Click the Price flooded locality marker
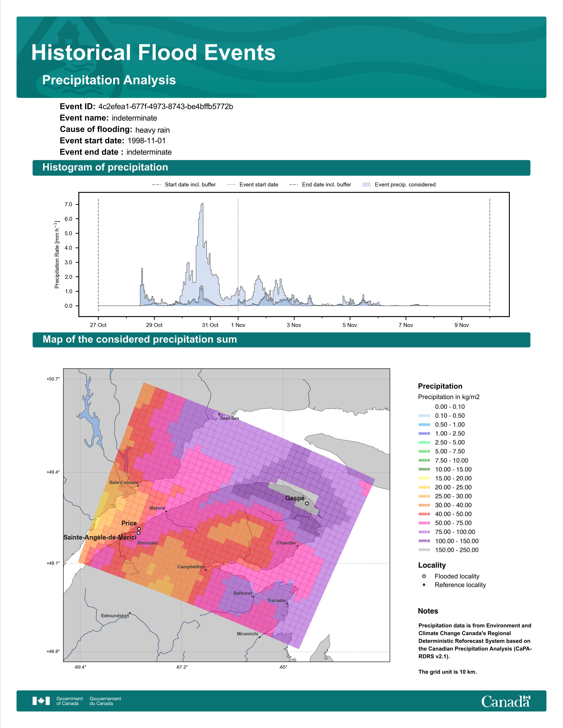Image resolution: width=563 pixels, height=728 pixels. click(x=139, y=529)
